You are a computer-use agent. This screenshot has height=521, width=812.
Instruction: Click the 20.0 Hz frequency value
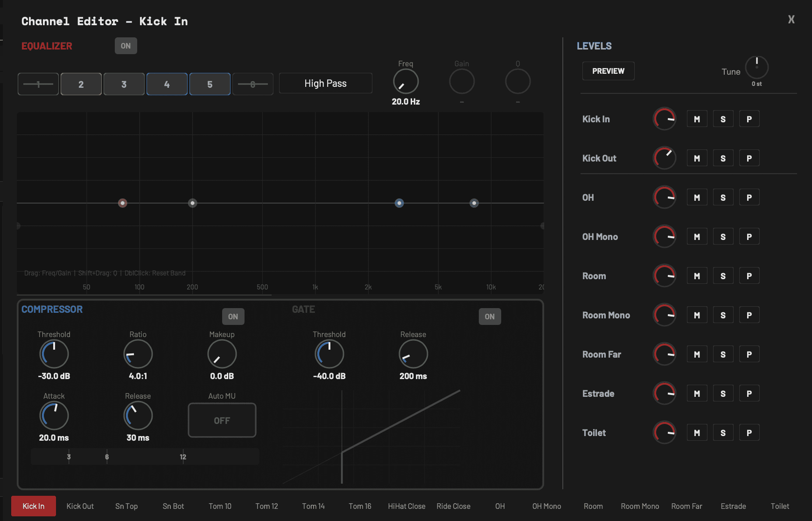tap(406, 101)
